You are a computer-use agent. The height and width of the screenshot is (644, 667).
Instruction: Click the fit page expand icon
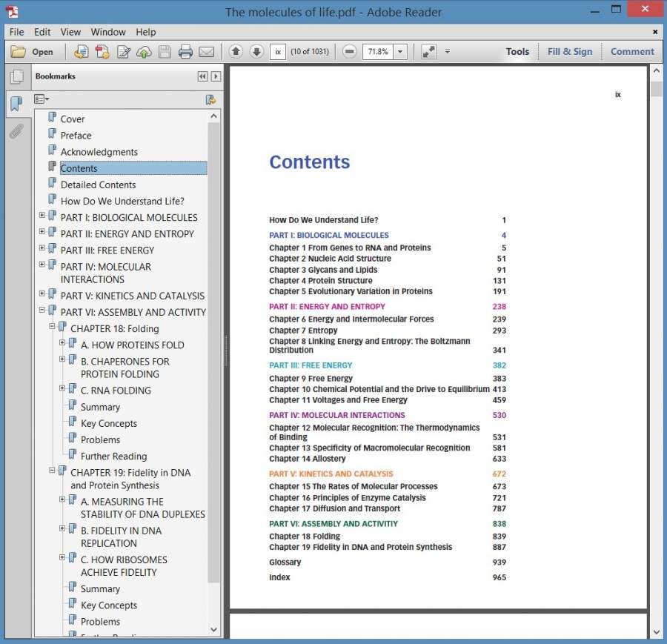pyautogui.click(x=428, y=52)
